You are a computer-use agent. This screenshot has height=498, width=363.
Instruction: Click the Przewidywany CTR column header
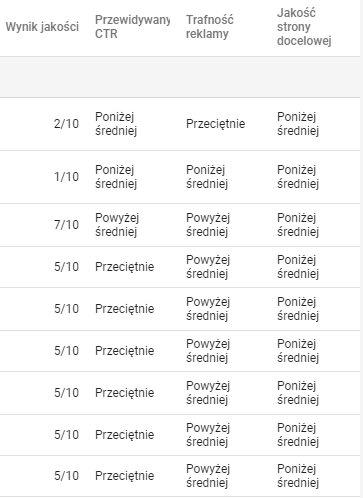132,27
